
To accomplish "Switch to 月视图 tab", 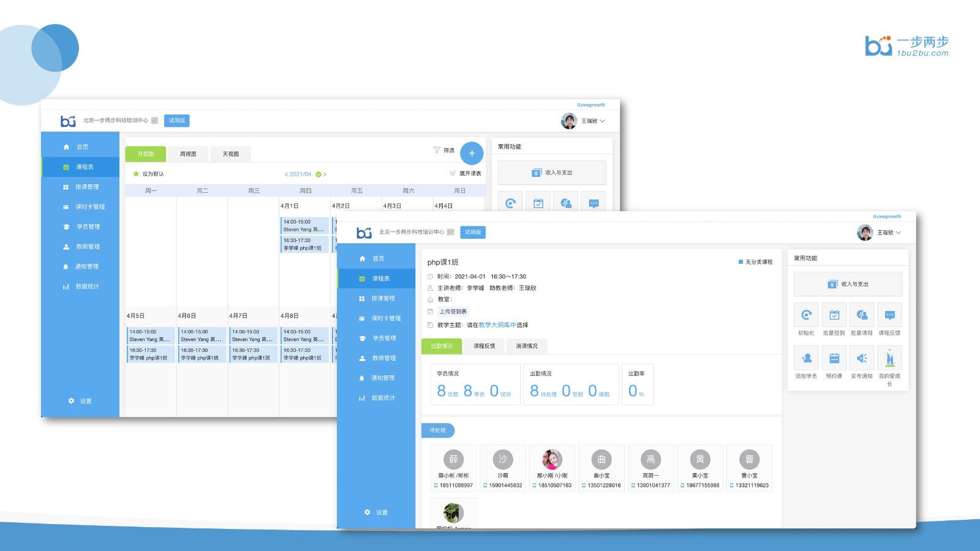I will (x=146, y=154).
